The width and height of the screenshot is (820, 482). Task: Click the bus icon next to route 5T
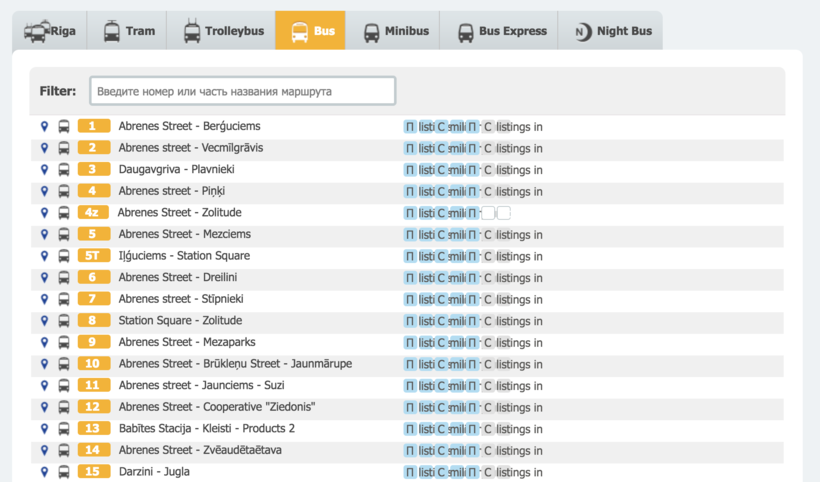(x=64, y=256)
